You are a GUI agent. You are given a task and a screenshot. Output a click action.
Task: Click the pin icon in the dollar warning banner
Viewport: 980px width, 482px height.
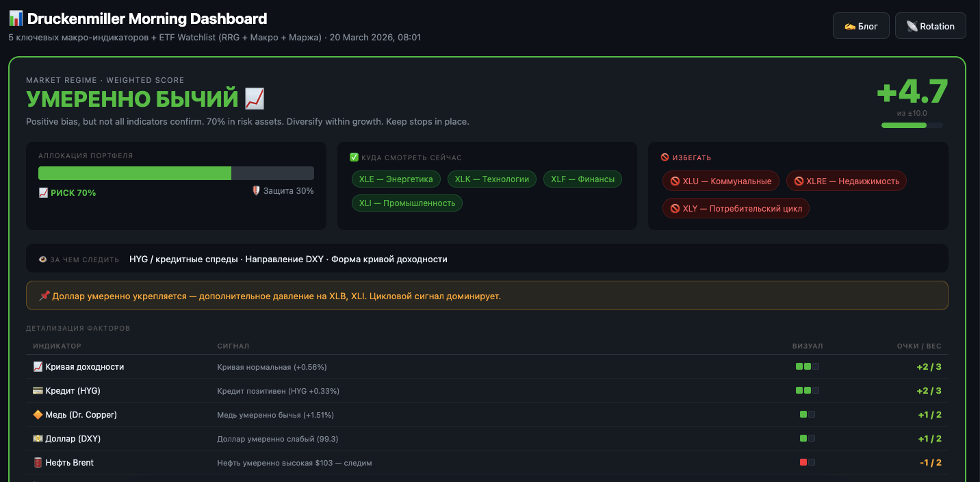pyautogui.click(x=44, y=296)
